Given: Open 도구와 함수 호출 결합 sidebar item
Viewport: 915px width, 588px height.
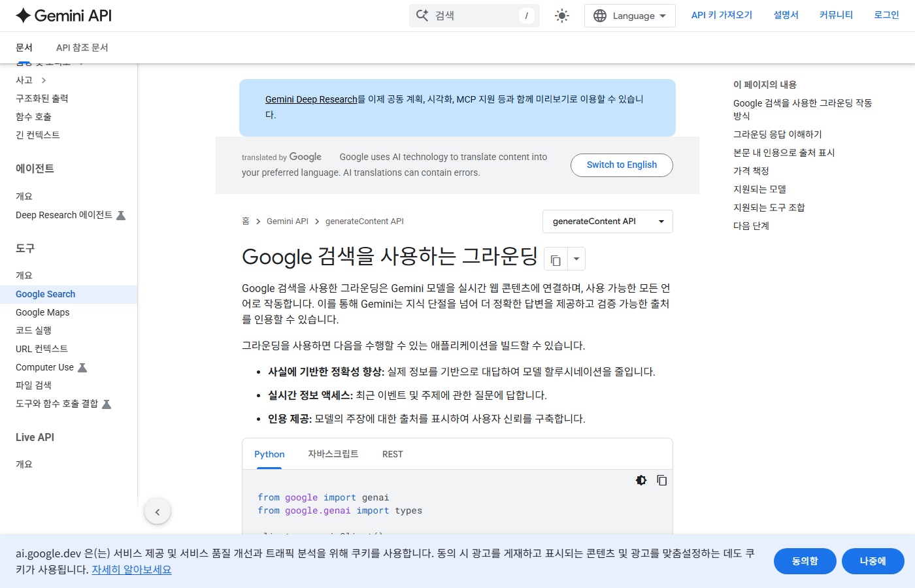Looking at the screenshot, I should tap(57, 404).
